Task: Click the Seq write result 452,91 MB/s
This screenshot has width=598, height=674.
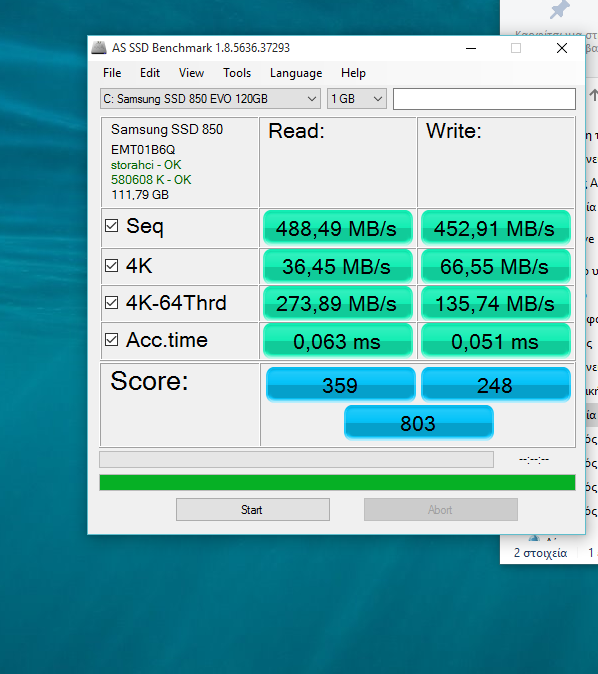Action: [496, 228]
